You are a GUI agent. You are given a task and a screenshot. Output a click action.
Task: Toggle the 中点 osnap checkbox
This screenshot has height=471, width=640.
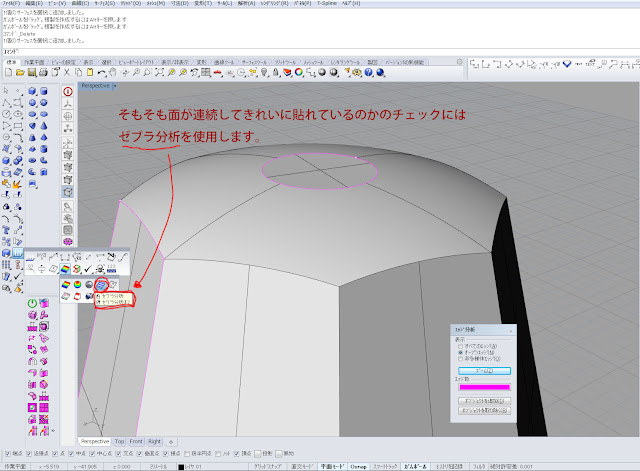71,453
